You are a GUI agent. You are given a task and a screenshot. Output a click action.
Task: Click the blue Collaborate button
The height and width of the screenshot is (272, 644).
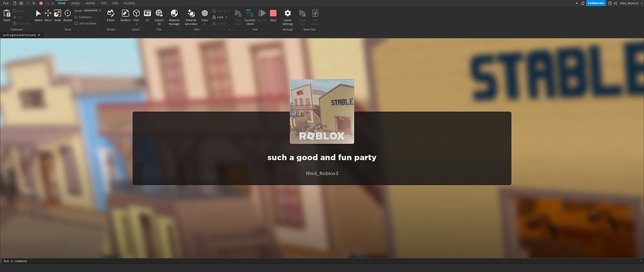coord(596,3)
